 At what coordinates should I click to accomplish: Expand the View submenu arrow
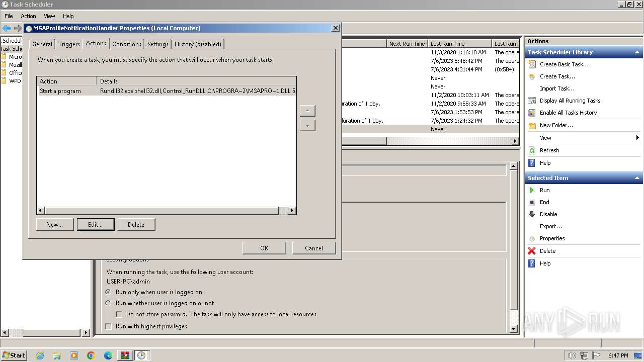637,138
